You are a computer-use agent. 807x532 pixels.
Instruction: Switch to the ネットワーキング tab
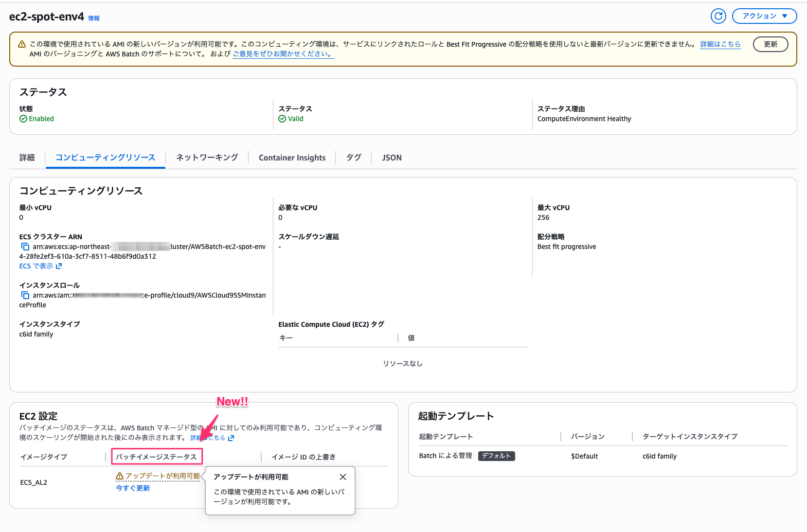[206, 157]
